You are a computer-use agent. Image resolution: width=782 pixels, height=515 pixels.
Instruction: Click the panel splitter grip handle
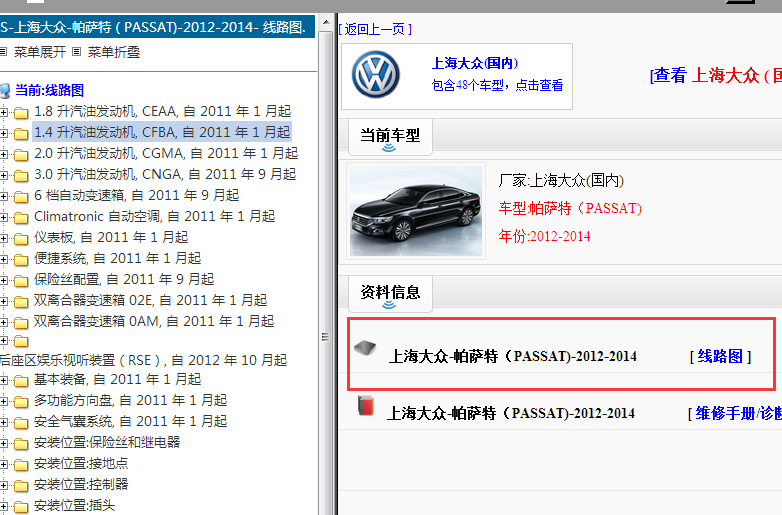coord(325,337)
